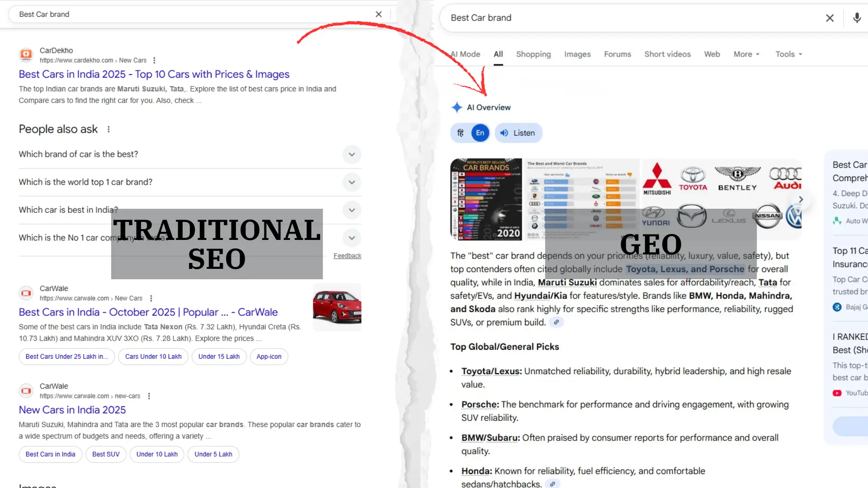The image size is (868, 488).
Task: Open the More tab dropdown
Action: (746, 54)
